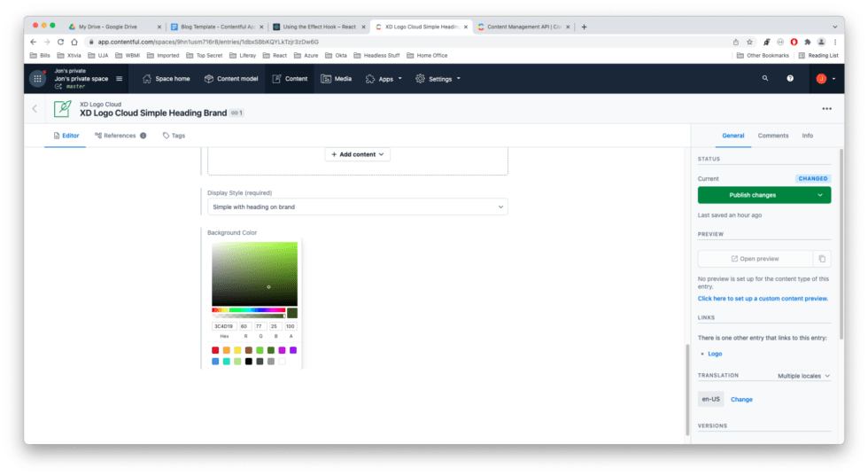Image resolution: width=868 pixels, height=476 pixels.
Task: Expand the Apps dropdown menu
Action: pos(384,79)
